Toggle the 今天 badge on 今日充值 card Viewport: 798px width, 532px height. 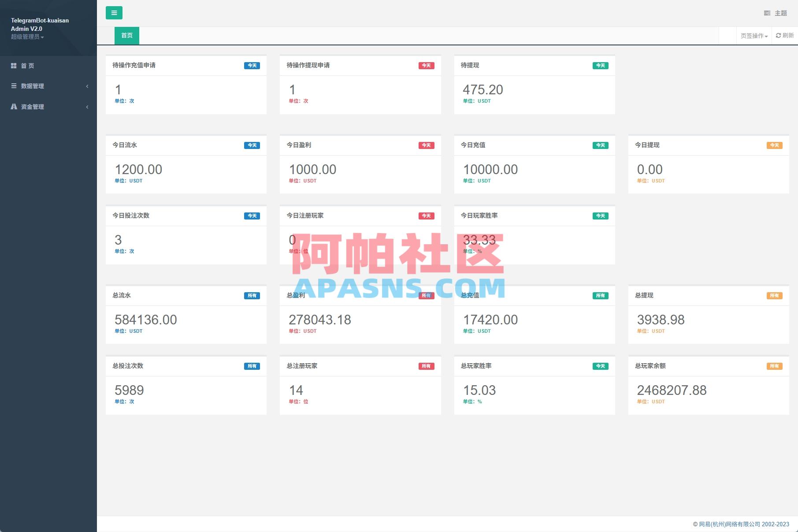(600, 145)
